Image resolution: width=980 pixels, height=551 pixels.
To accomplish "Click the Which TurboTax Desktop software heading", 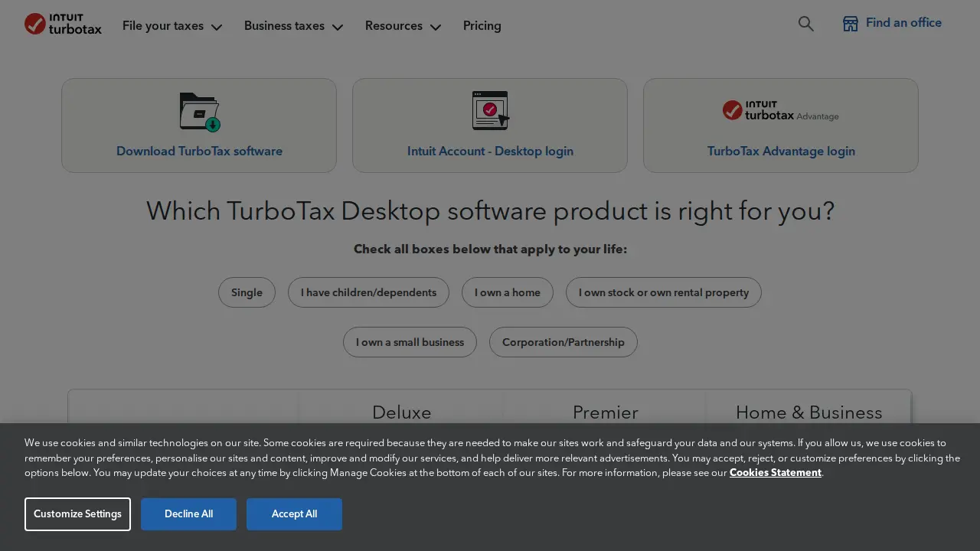I will (490, 210).
